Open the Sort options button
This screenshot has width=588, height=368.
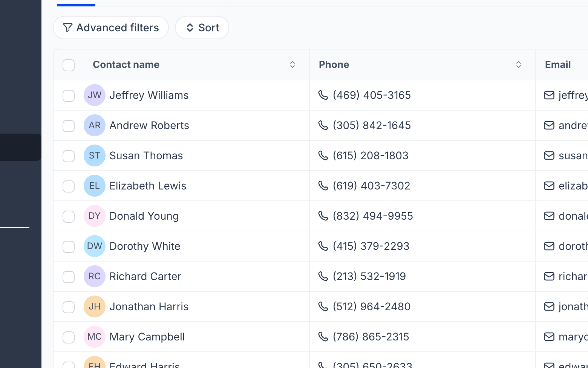click(x=202, y=28)
